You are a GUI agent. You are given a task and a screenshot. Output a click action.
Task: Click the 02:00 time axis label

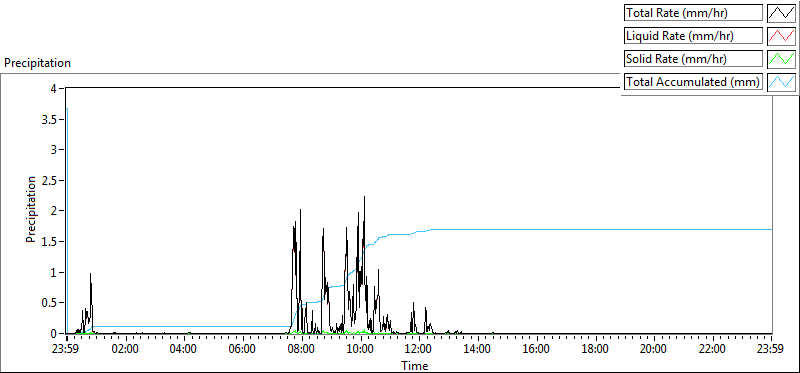[x=125, y=349]
